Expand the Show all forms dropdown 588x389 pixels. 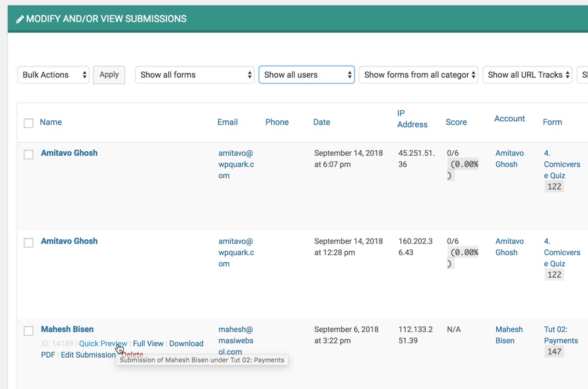[x=195, y=75]
